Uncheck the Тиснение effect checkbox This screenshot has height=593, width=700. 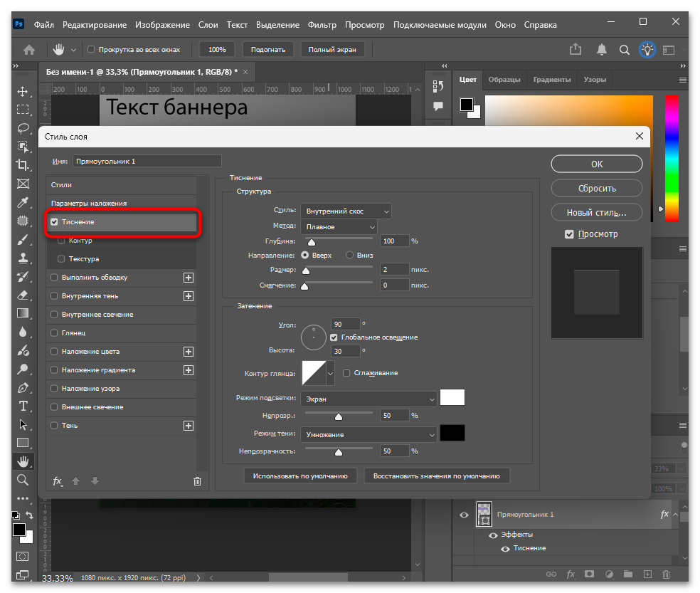click(x=55, y=222)
